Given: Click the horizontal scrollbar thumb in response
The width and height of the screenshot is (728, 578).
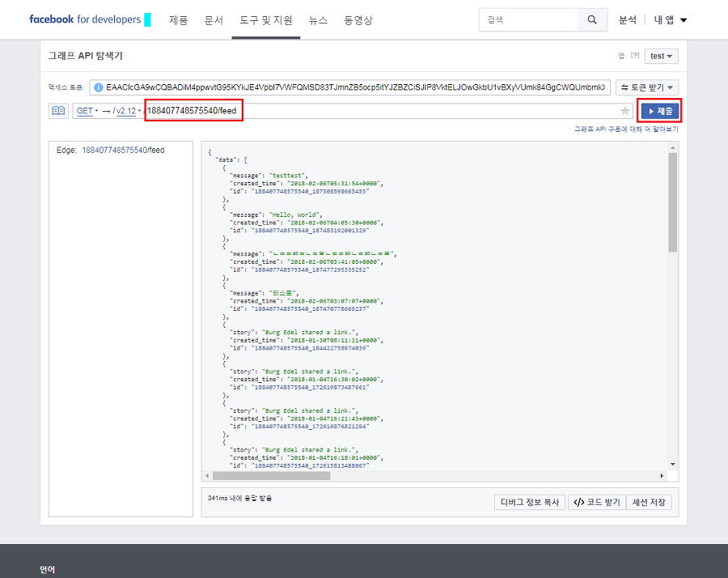Looking at the screenshot, I should tap(272, 476).
